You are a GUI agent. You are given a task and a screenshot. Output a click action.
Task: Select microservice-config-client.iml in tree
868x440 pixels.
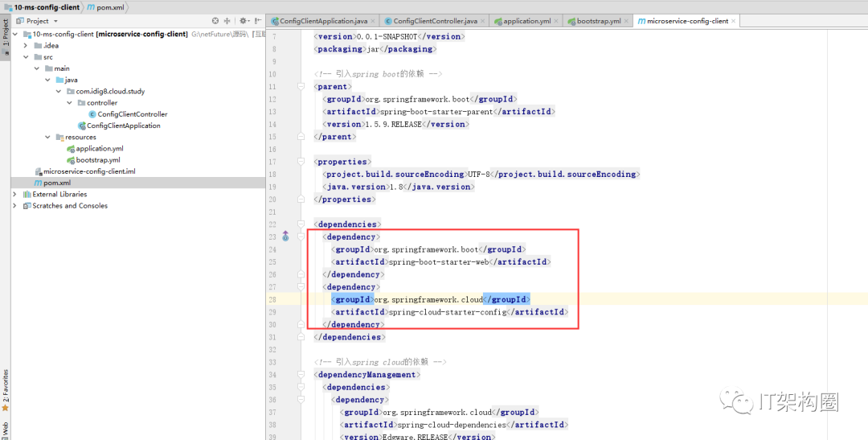(89, 172)
